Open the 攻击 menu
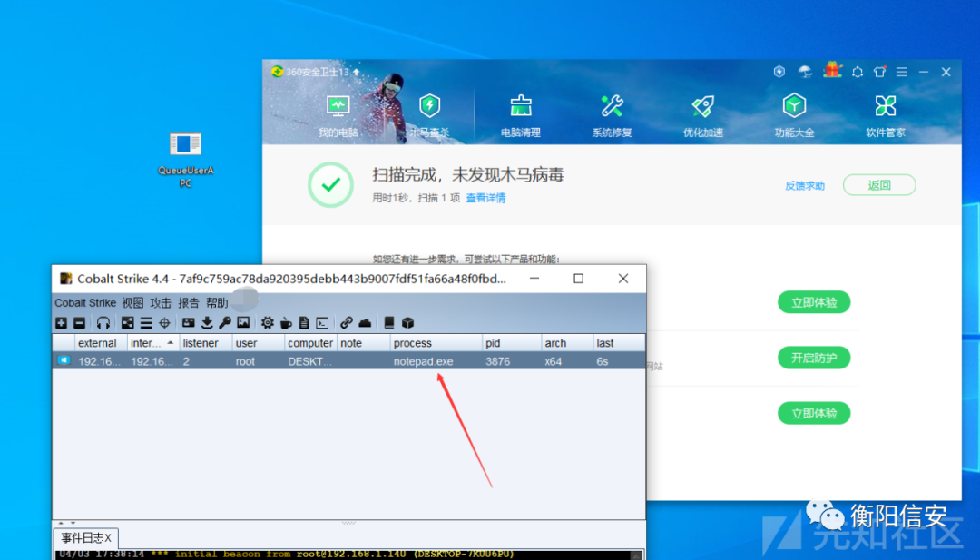 tap(161, 302)
